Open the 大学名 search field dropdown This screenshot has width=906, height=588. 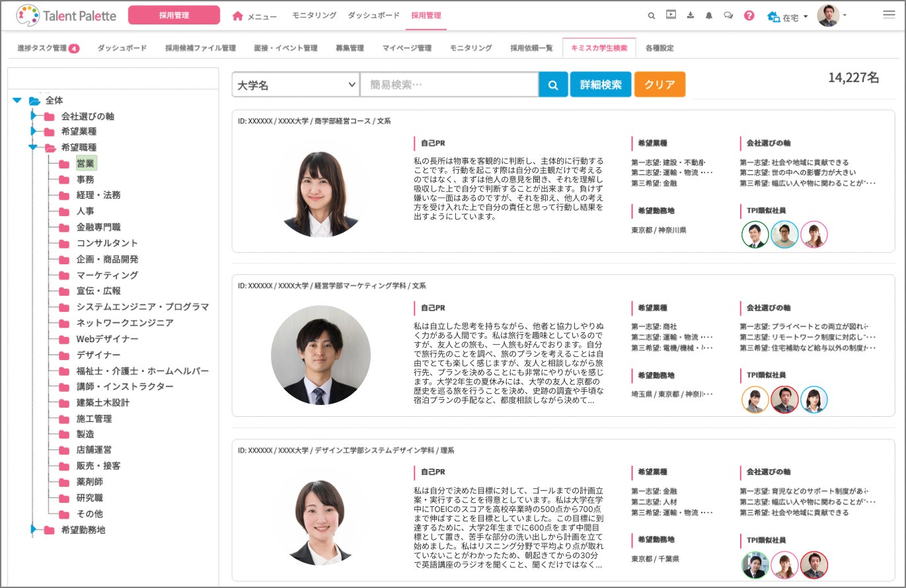click(x=295, y=85)
